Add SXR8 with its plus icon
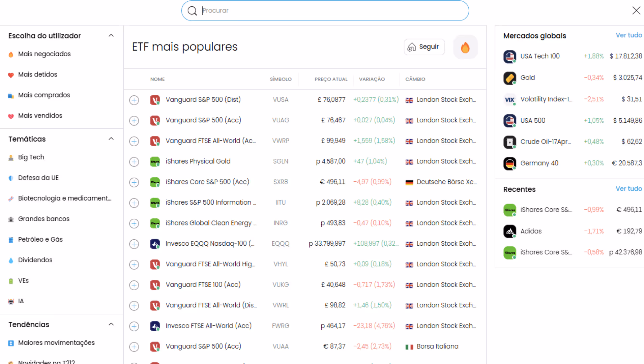The width and height of the screenshot is (644, 364). [x=134, y=182]
